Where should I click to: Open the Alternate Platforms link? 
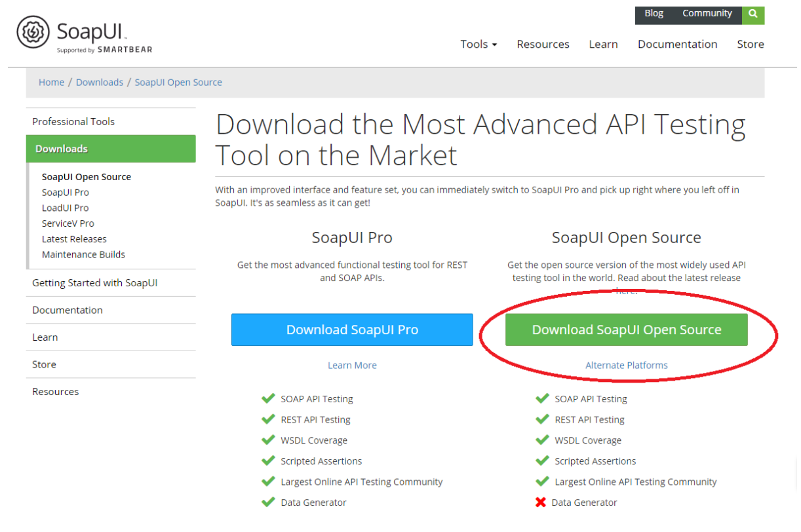626,365
